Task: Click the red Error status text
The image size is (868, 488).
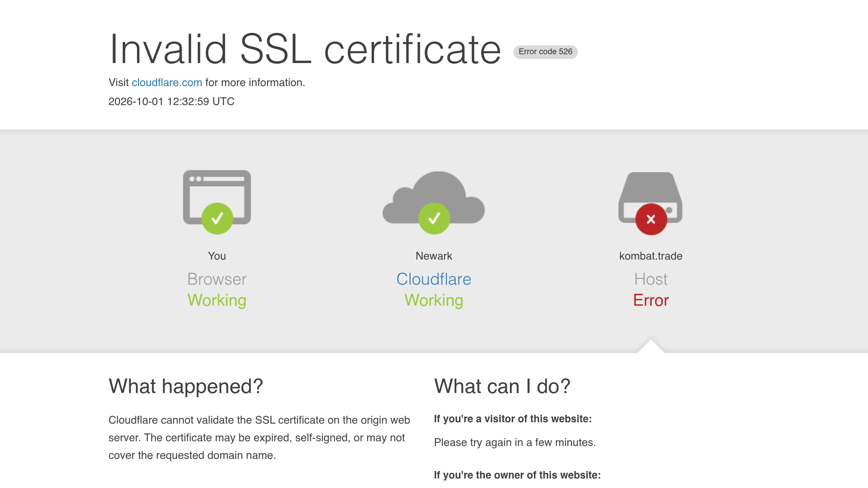Action: pos(651,300)
